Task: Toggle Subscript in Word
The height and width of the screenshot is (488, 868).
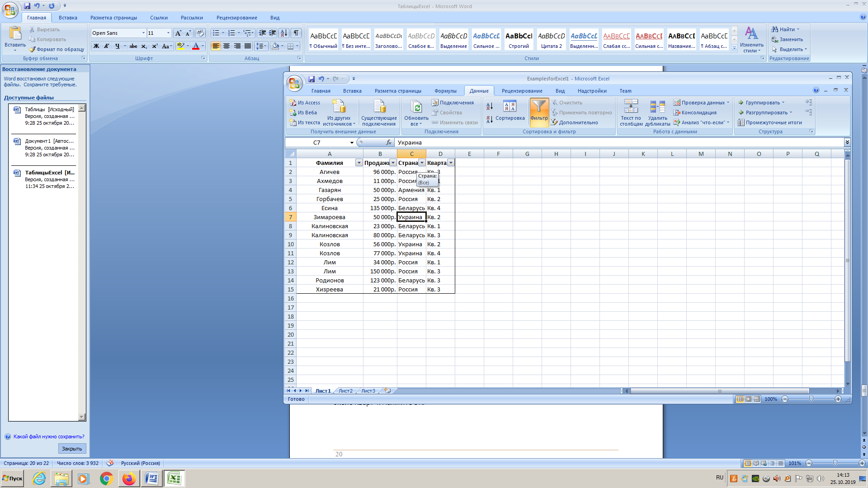Action: (x=144, y=47)
